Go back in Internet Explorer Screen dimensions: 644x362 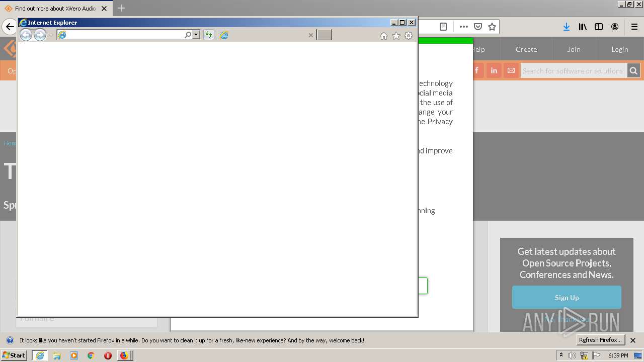click(x=26, y=35)
